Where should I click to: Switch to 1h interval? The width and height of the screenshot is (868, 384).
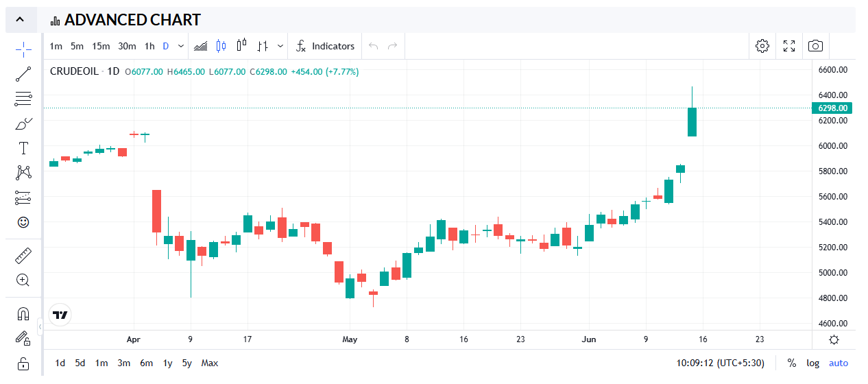click(149, 46)
